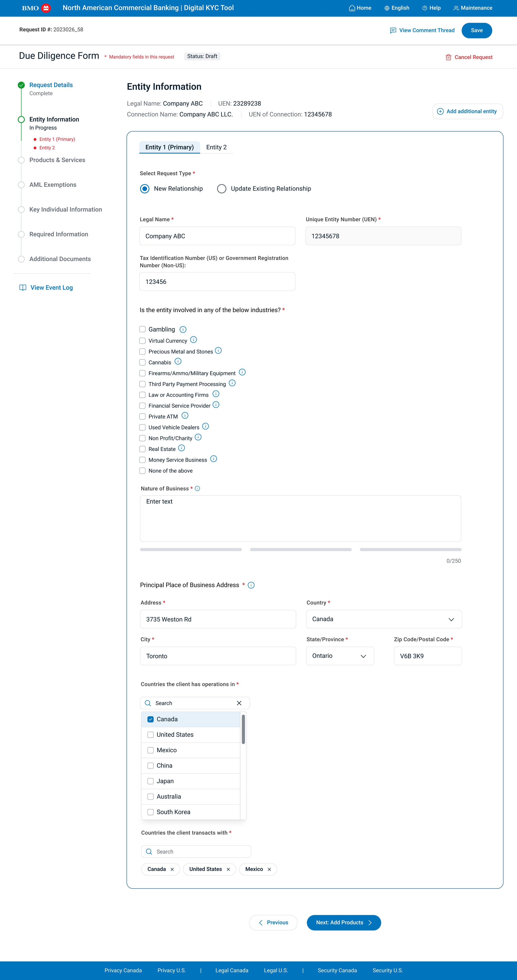The height and width of the screenshot is (980, 517).
Task: Open Products & Services step in the sidebar
Action: pos(57,160)
